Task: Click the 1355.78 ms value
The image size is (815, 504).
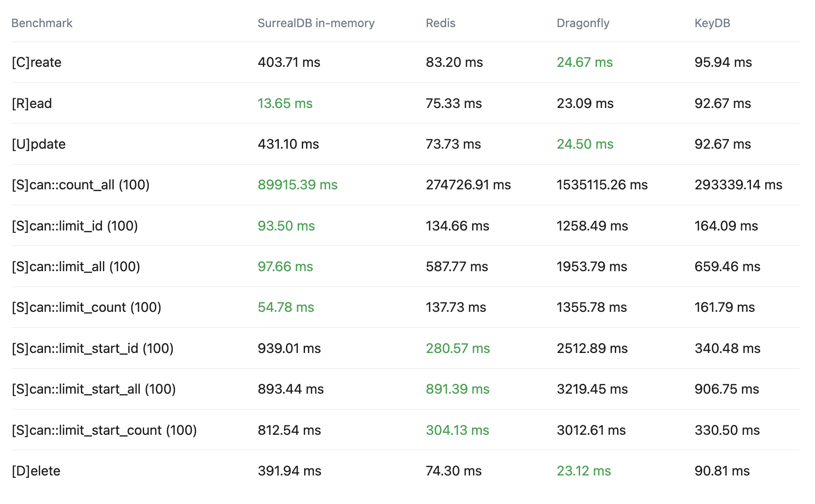Action: [x=592, y=308]
